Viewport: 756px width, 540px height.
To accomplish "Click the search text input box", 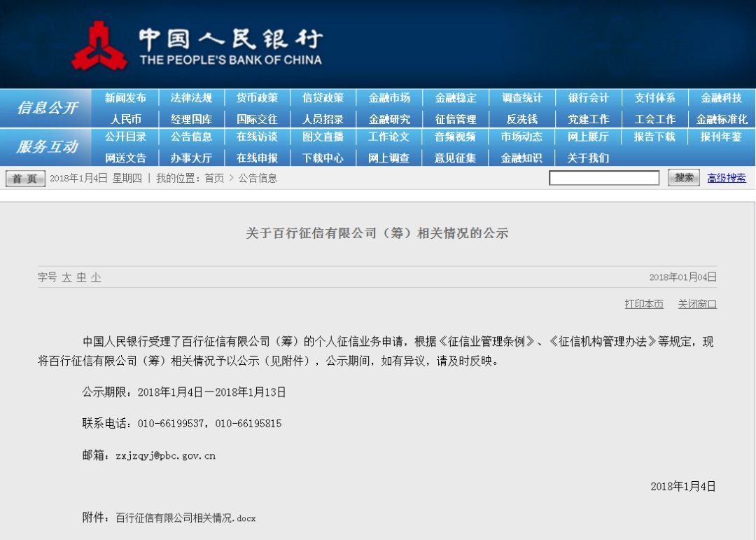I will 603,178.
